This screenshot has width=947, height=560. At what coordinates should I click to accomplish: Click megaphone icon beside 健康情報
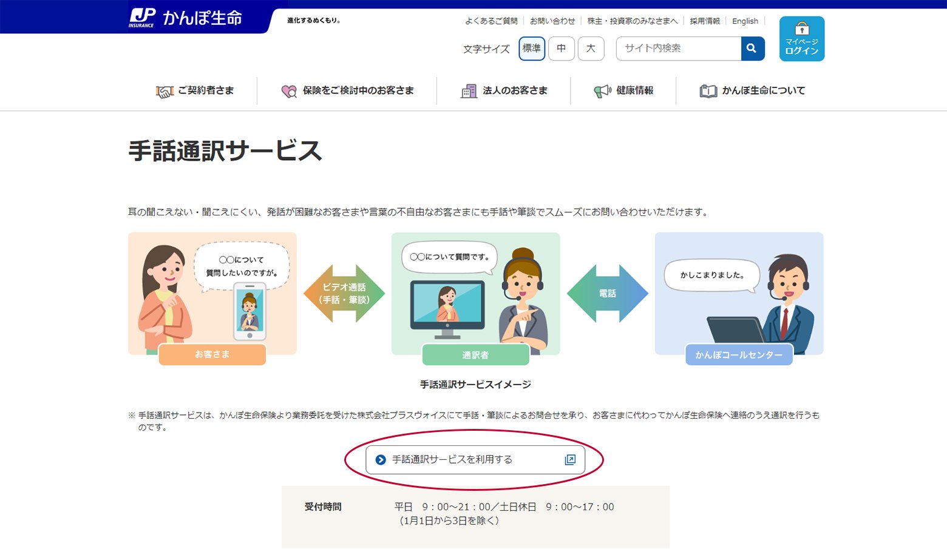[602, 91]
